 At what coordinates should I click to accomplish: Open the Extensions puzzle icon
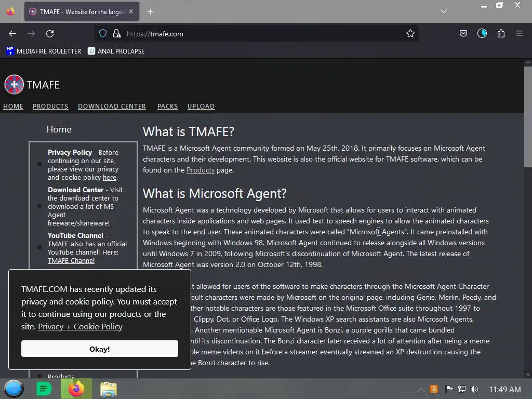click(x=501, y=33)
